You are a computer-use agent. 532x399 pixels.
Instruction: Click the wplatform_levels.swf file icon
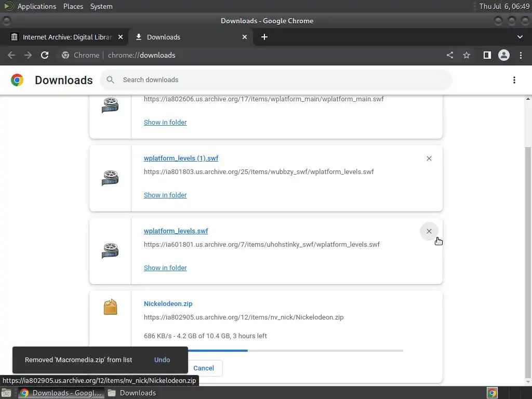[x=110, y=251]
